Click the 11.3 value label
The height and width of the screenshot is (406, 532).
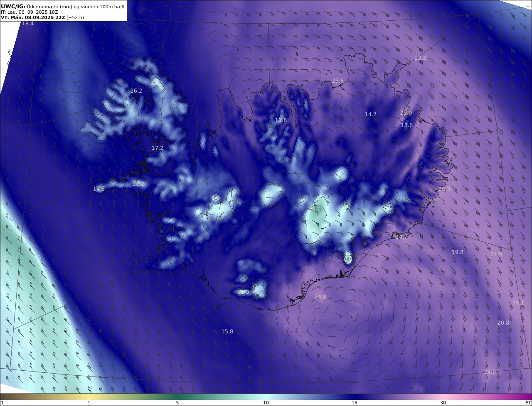click(99, 189)
